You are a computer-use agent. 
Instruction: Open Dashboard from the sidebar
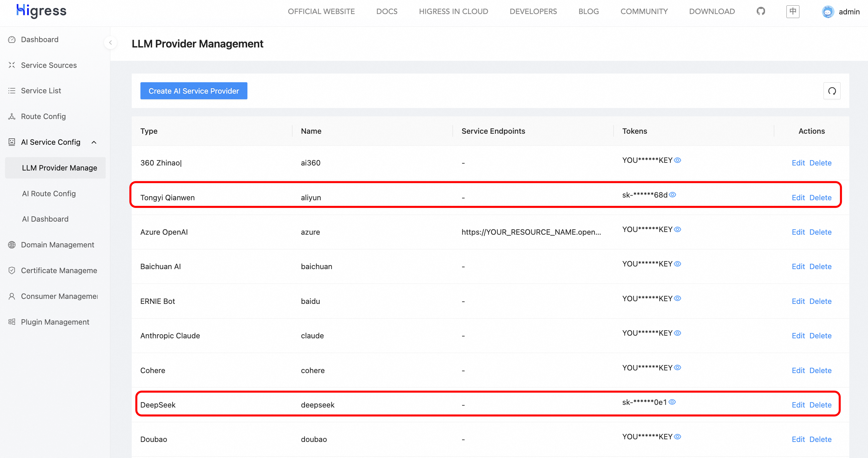tap(39, 39)
